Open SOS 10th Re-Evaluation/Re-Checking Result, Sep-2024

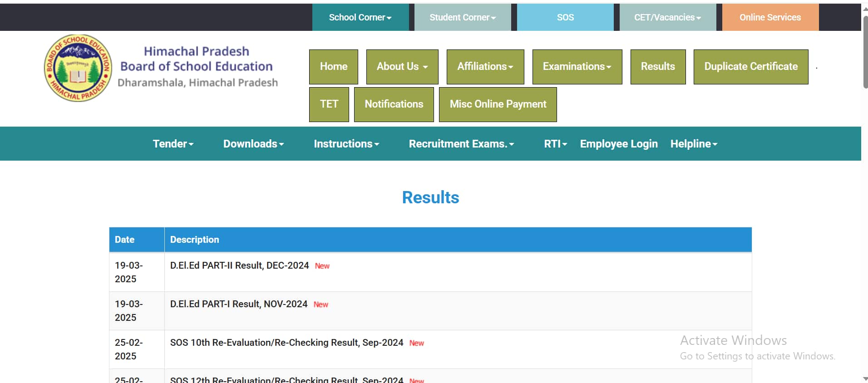(x=286, y=343)
